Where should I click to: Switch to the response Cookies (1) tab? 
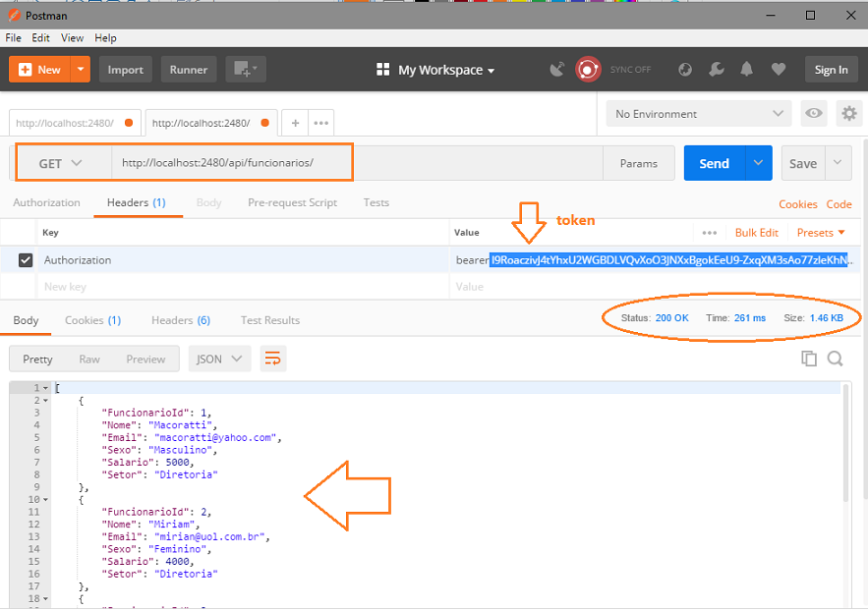point(93,320)
